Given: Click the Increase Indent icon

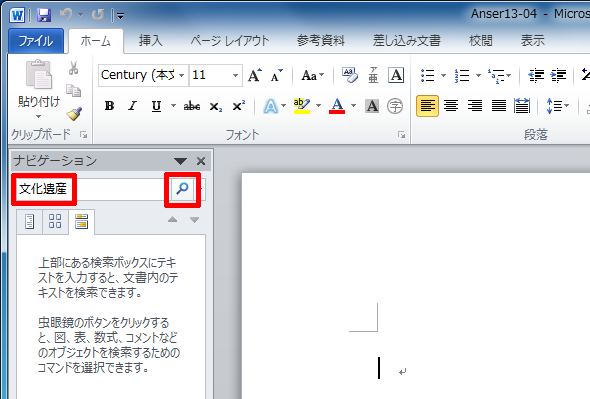Looking at the screenshot, I should point(559,75).
